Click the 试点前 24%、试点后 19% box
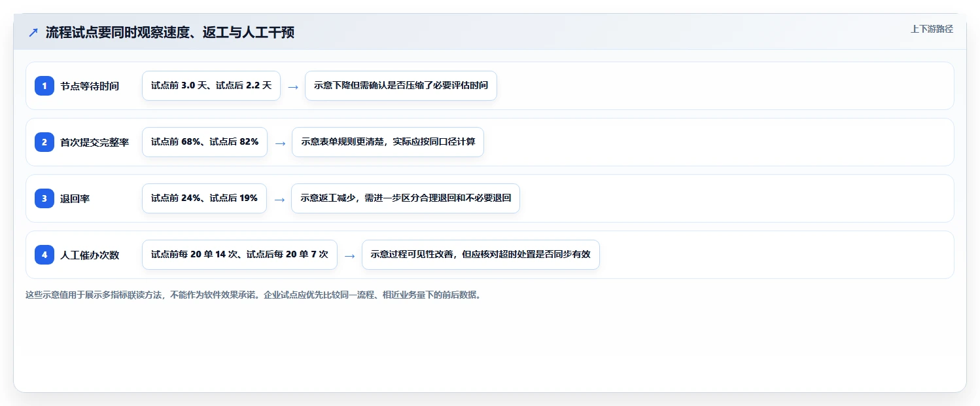This screenshot has height=406, width=980. [x=204, y=198]
